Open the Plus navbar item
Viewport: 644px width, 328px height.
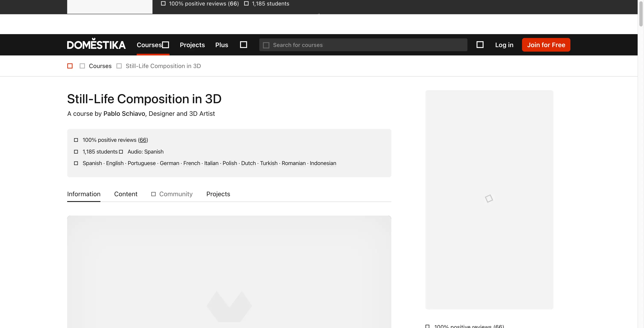click(x=222, y=45)
